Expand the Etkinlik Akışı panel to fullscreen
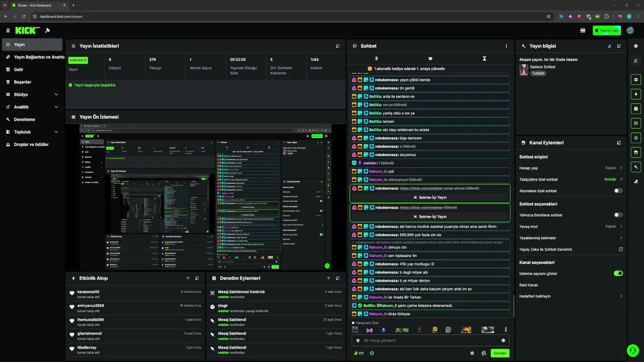Viewport: 644px width, 362px height. pos(197,278)
